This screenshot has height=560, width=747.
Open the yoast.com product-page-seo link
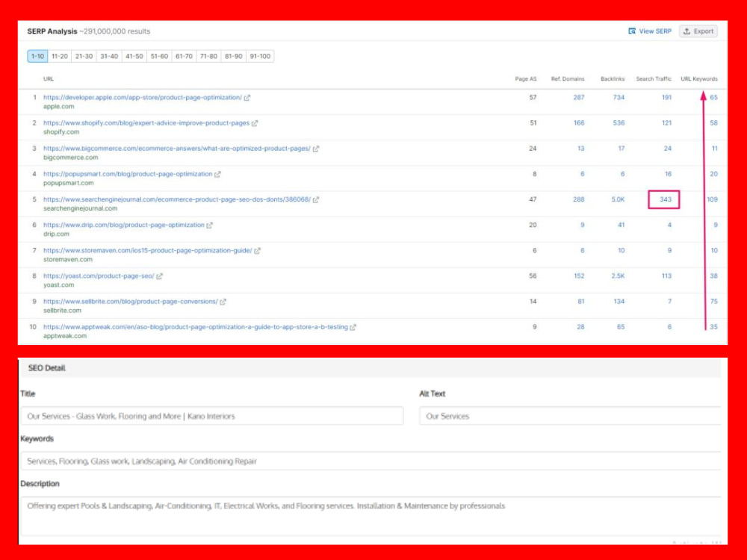(99, 276)
